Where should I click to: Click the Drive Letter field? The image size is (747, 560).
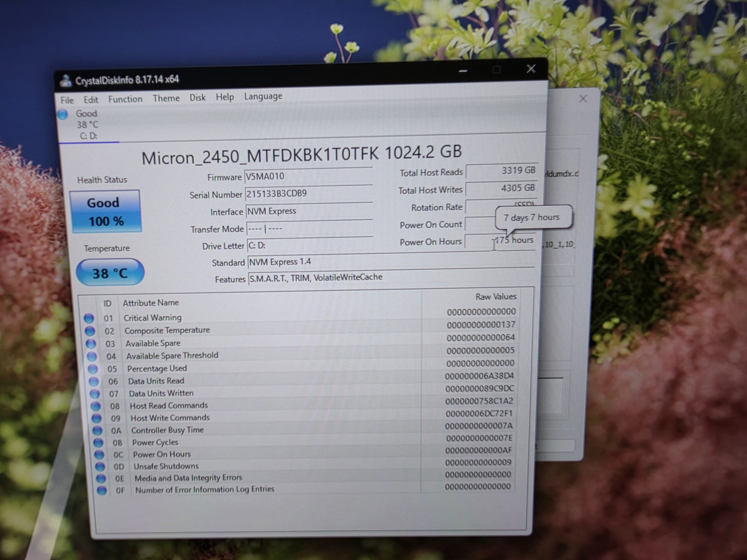(310, 245)
